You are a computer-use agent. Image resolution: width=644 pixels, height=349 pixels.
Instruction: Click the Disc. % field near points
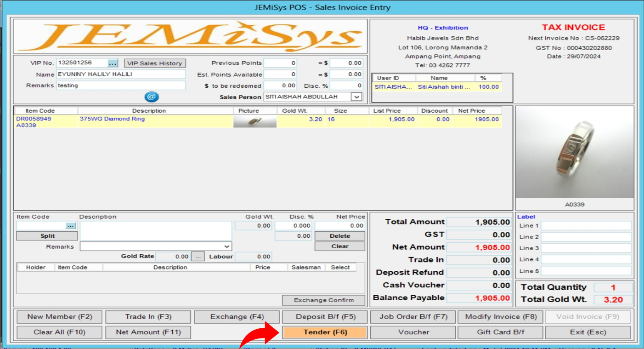(x=346, y=86)
